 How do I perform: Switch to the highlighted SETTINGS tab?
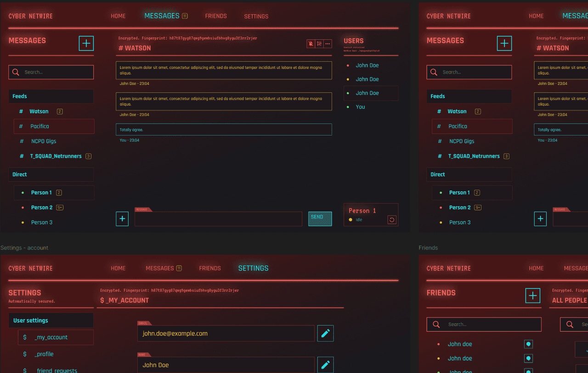(253, 268)
